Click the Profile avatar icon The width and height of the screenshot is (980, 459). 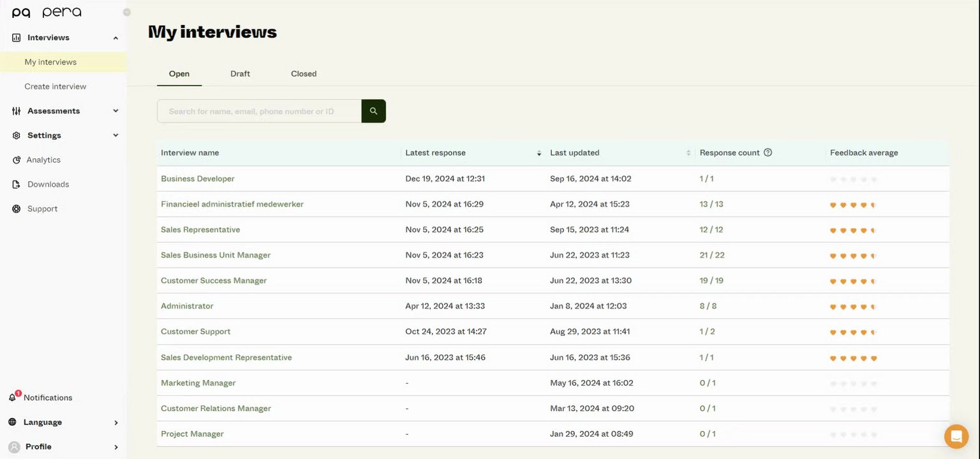tap(14, 447)
